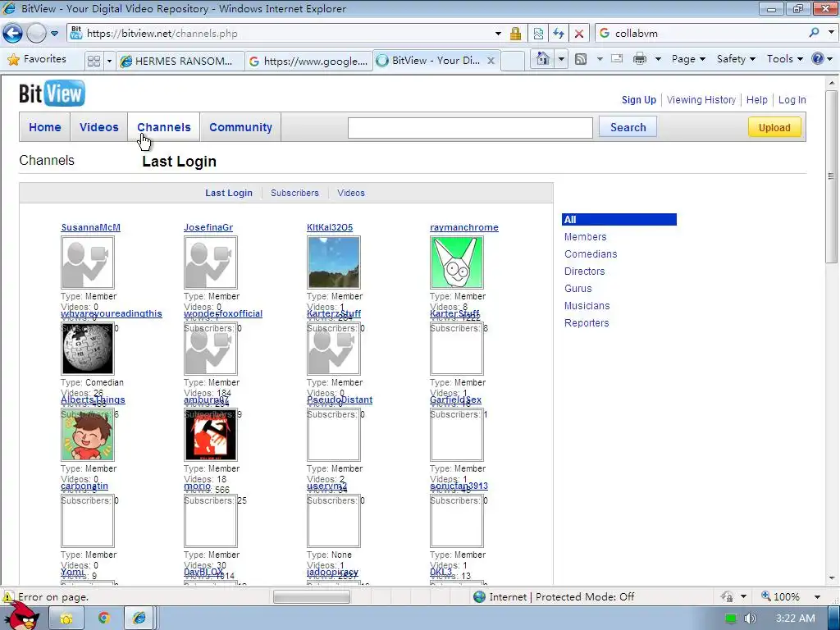The width and height of the screenshot is (840, 630).
Task: Click the Log In link
Action: (x=792, y=99)
